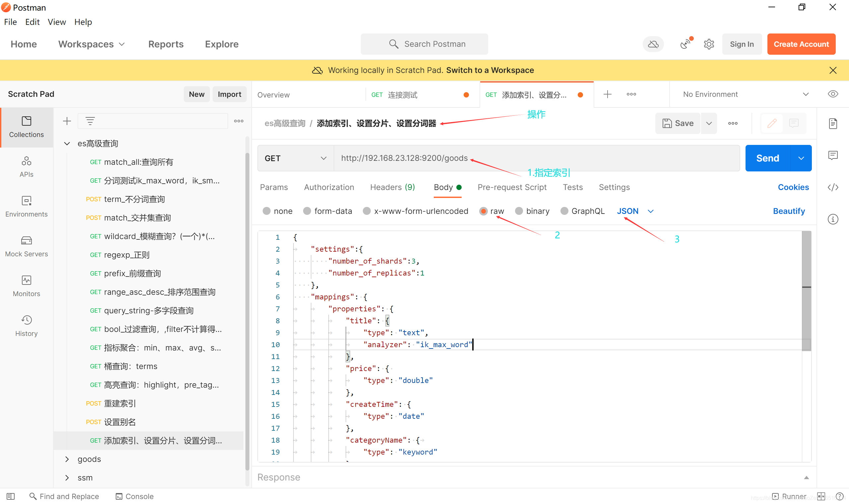Open the GET method dropdown
The width and height of the screenshot is (849, 504).
(295, 158)
